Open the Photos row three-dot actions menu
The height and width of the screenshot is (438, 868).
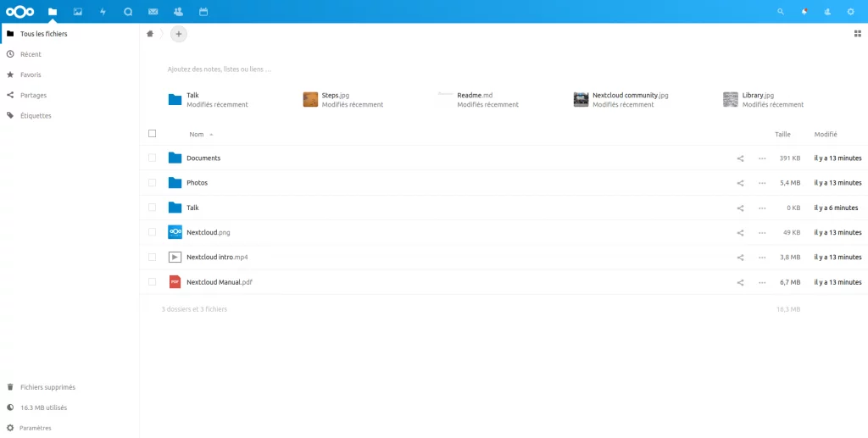762,183
